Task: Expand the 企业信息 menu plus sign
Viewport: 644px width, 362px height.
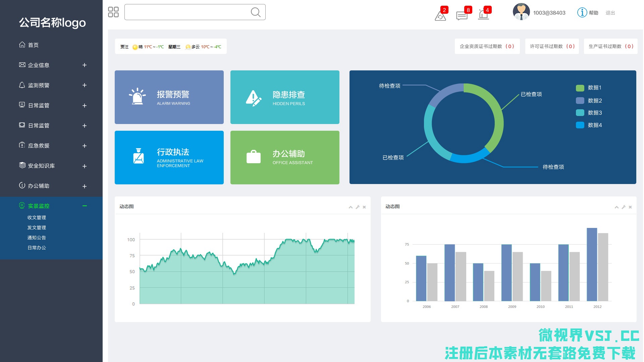Action: coord(85,65)
